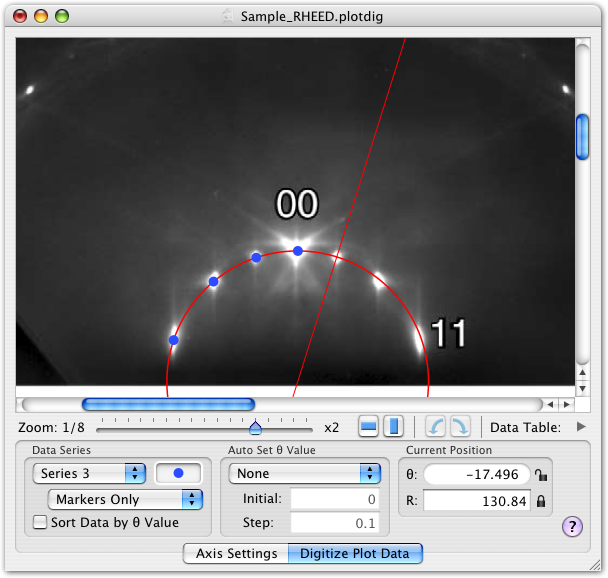
Task: Click the vertical scrollbar up arrow
Action: 582,372
